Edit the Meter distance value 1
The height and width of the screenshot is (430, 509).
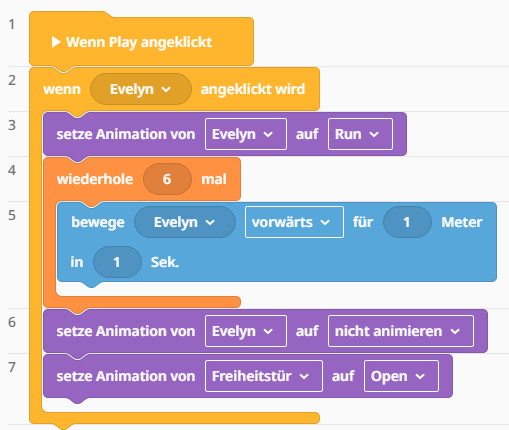point(407,222)
